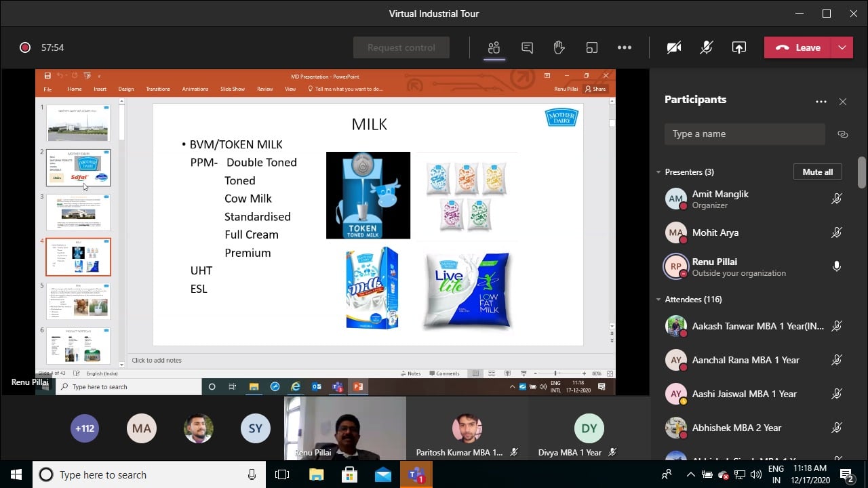Image resolution: width=868 pixels, height=488 pixels.
Task: Click the disabled Request control button
Action: [401, 47]
